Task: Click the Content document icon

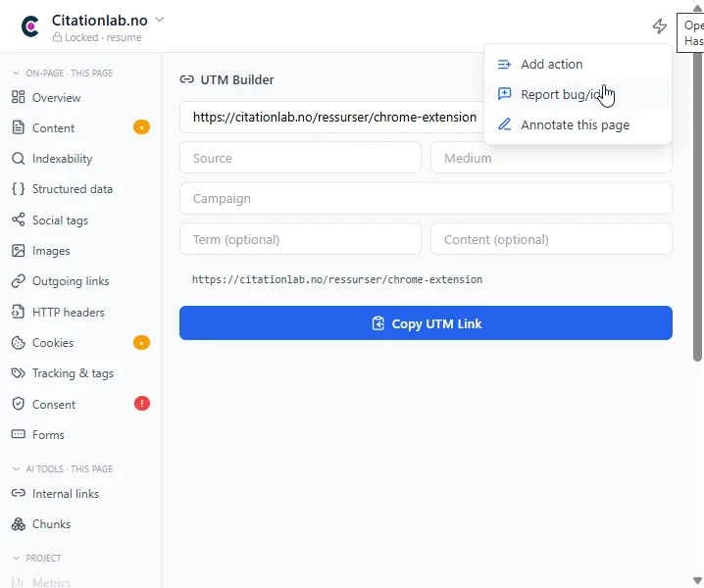Action: click(x=18, y=127)
